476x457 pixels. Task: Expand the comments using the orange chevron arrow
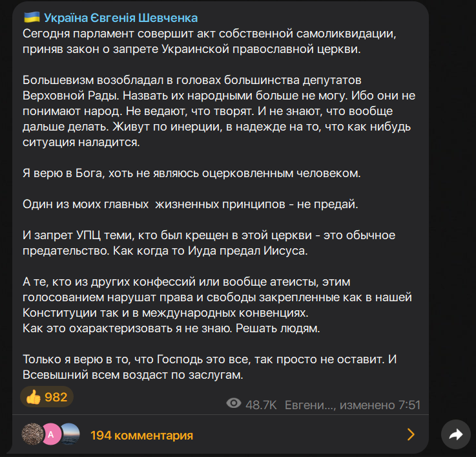point(411,434)
